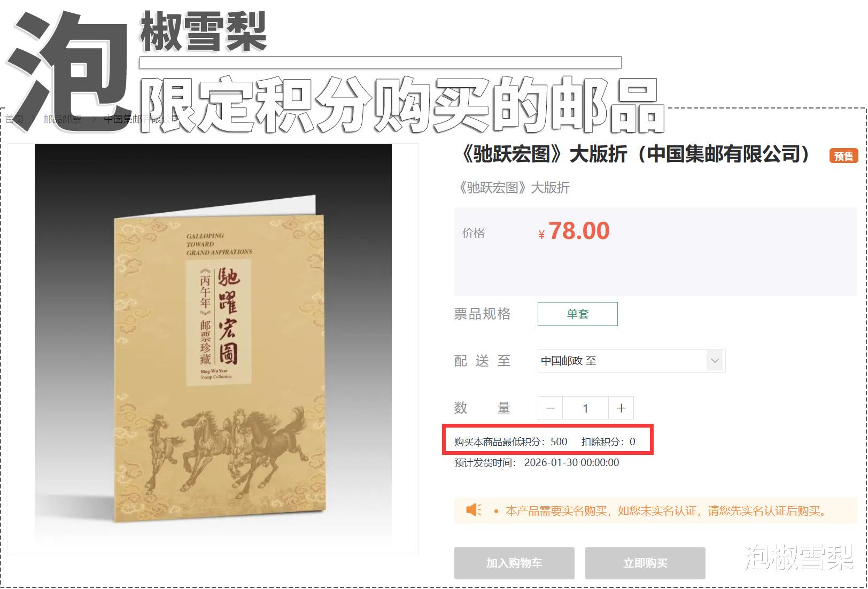
Task: Click the 购买本商品最低积分 500 text
Action: coord(510,441)
